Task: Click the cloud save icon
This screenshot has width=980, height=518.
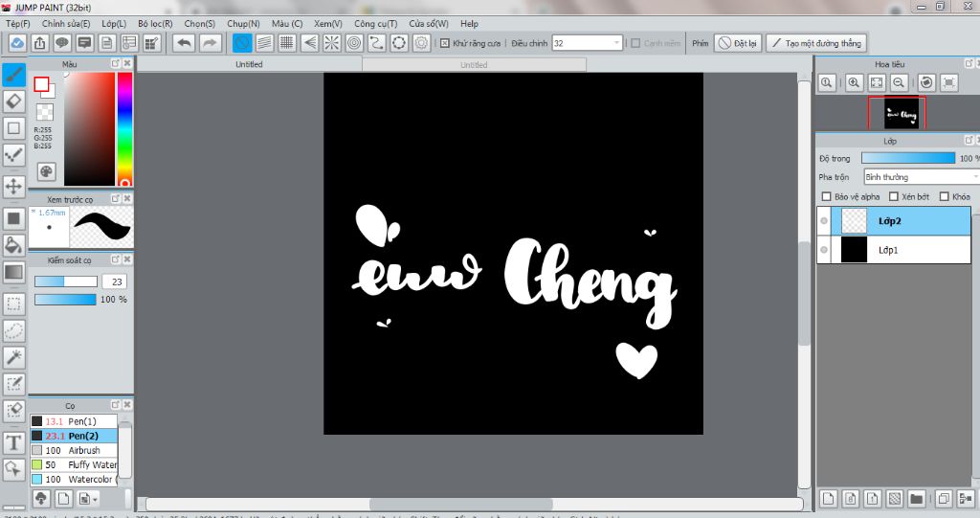Action: pos(17,43)
